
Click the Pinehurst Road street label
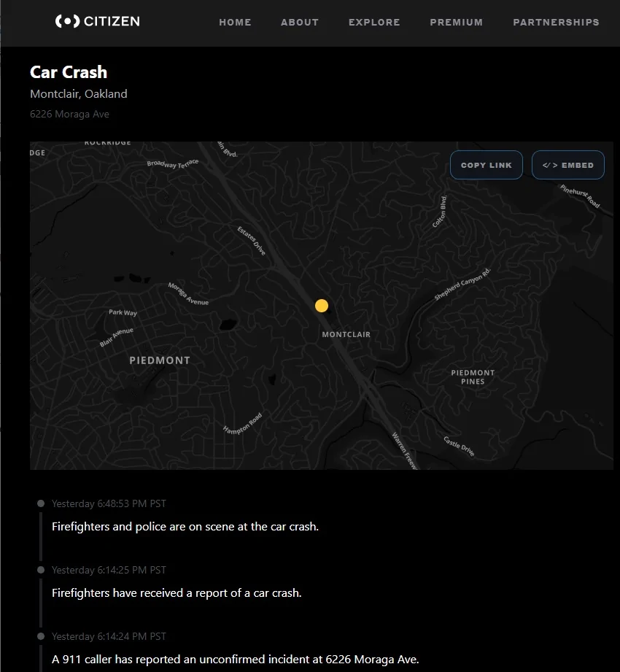tap(580, 196)
